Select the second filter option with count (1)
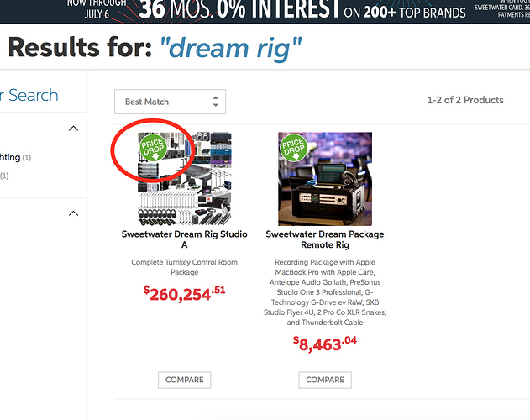530x420 pixels. 4,176
